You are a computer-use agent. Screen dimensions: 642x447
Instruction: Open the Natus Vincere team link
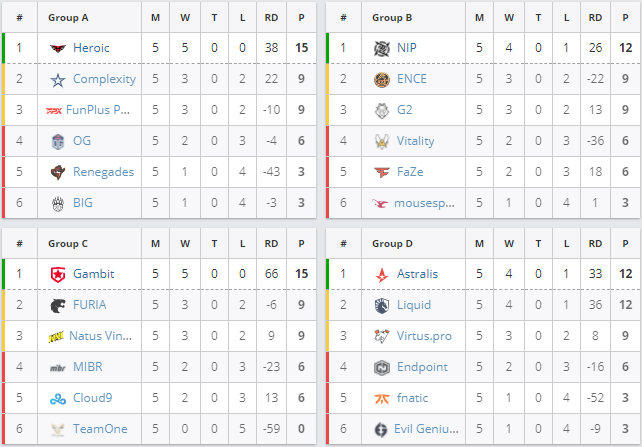coord(100,336)
